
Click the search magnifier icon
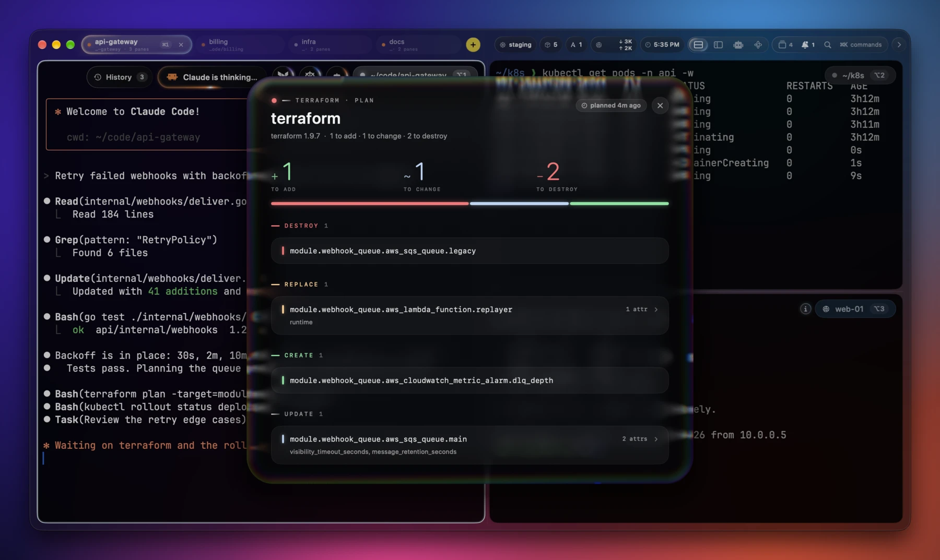click(x=828, y=45)
